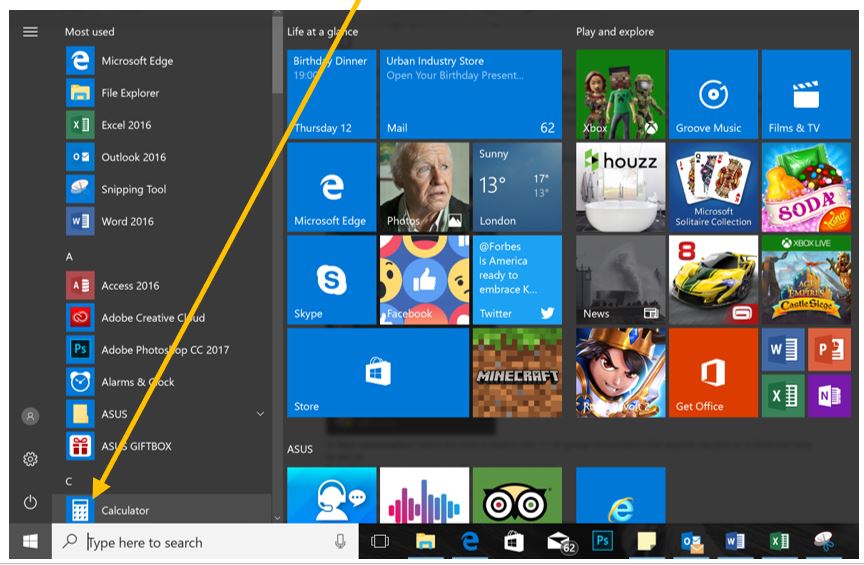Open the small PowerPoint tile
This screenshot has width=864, height=565.
(829, 349)
